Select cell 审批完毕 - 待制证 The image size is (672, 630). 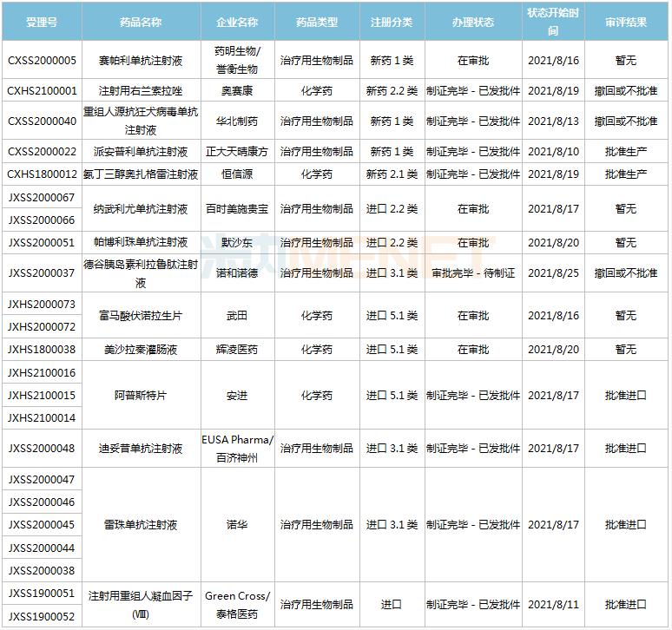click(473, 272)
